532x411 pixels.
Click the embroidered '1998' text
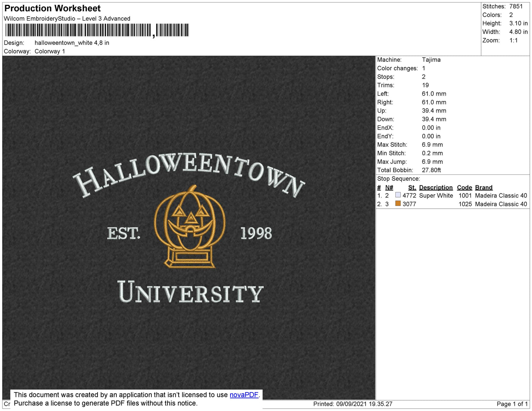point(256,233)
